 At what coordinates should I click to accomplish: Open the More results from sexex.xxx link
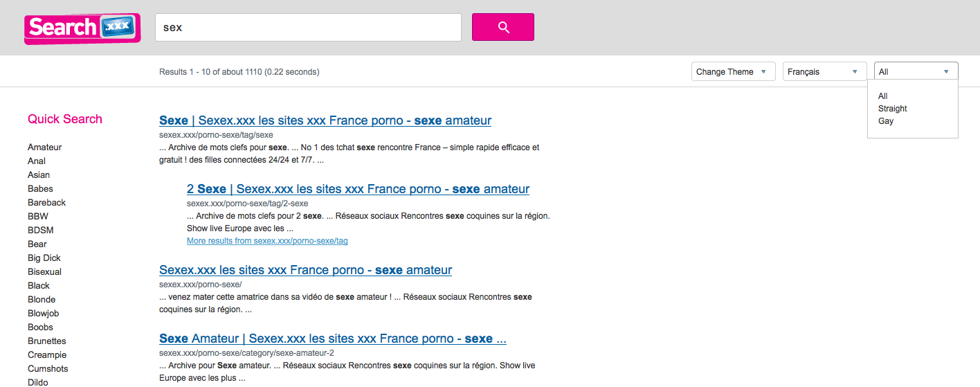click(x=267, y=241)
